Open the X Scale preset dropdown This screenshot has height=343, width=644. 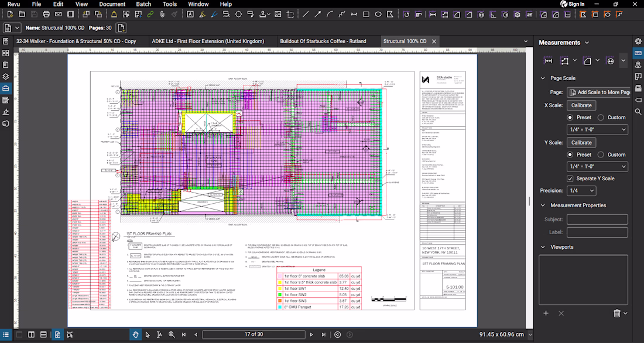click(x=598, y=130)
